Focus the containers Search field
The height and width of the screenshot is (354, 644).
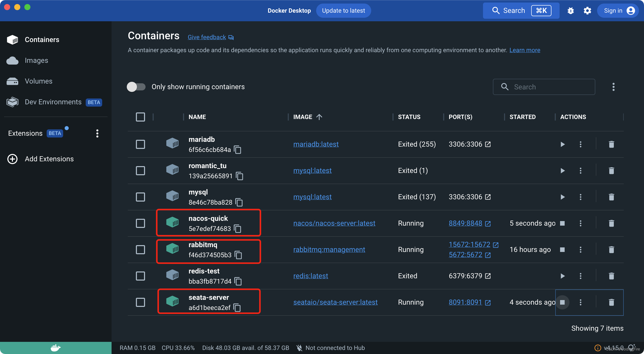point(544,87)
